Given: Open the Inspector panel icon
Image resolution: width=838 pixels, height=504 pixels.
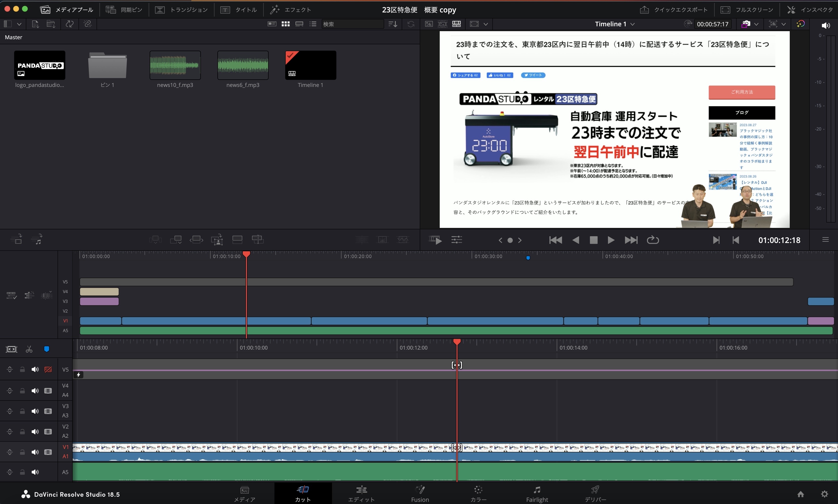Looking at the screenshot, I should [x=791, y=9].
